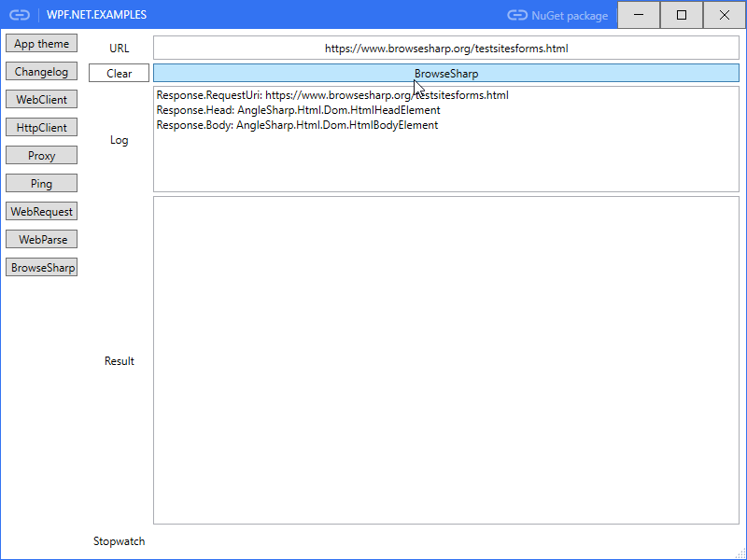Viewport: 747px width, 560px height.
Task: Switch to the WebClient example
Action: (41, 100)
